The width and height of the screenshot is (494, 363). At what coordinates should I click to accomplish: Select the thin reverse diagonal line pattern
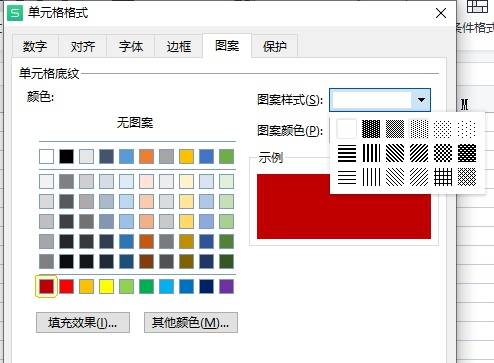(395, 177)
